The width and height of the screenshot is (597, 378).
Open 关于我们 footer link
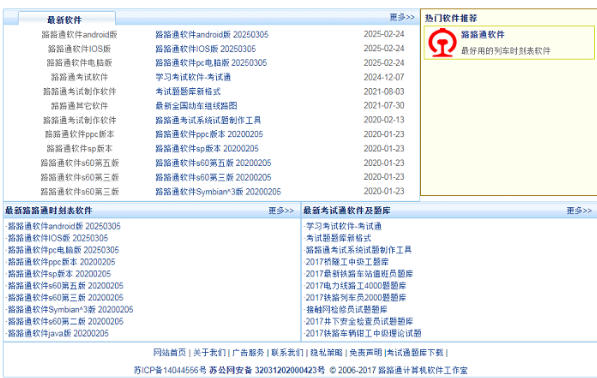pyautogui.click(x=209, y=352)
